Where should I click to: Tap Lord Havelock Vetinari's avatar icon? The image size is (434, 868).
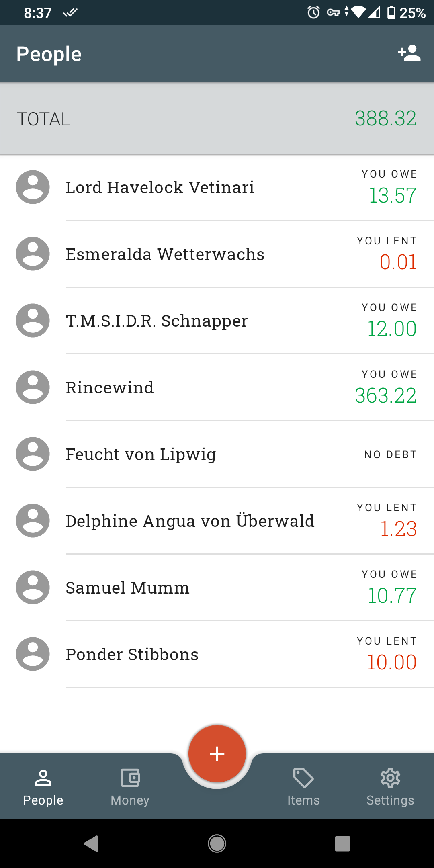(33, 187)
